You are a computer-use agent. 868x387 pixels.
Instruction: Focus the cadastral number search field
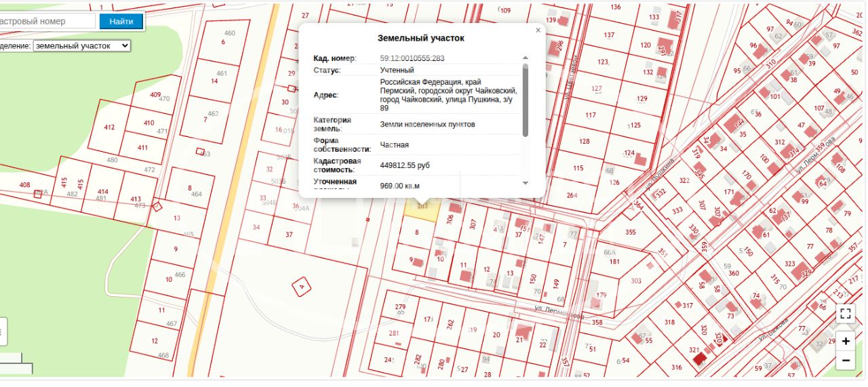(46, 21)
